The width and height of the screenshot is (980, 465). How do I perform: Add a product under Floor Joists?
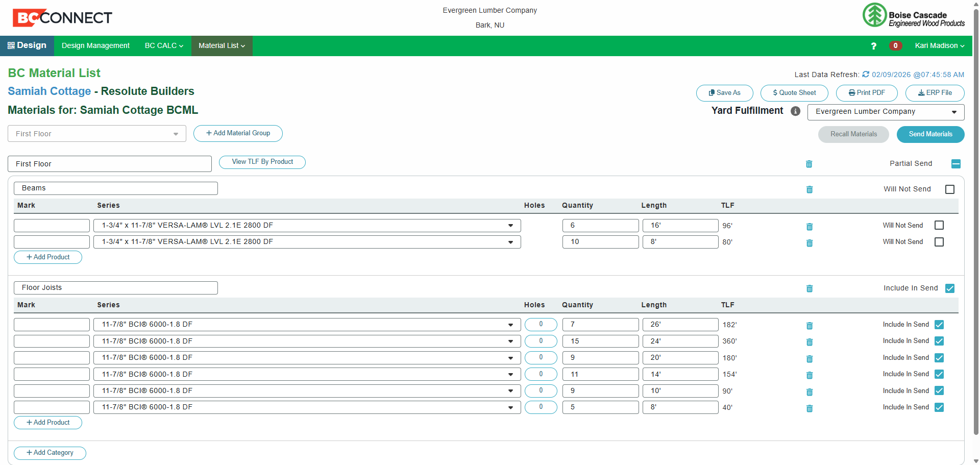(48, 423)
